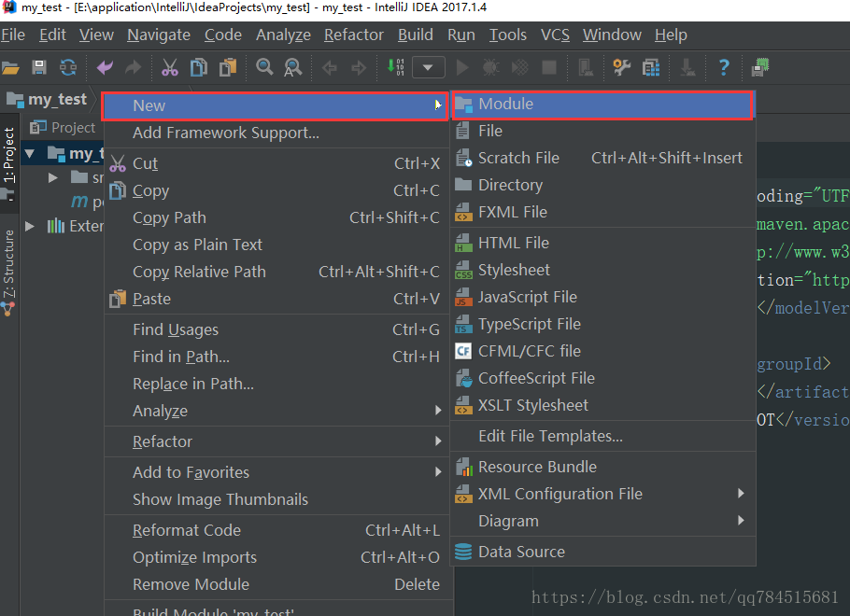Click Remove Module in context menu
Image resolution: width=850 pixels, height=616 pixels.
click(x=276, y=584)
